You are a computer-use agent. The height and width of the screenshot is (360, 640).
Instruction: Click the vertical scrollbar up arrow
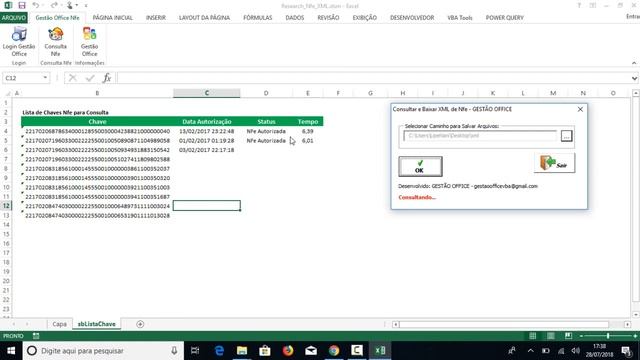pyautogui.click(x=636, y=93)
